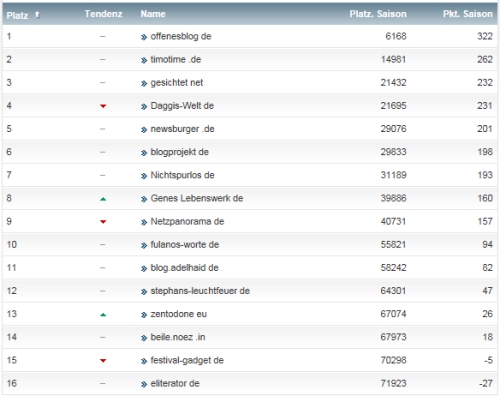Select season rank value 21432

tap(394, 83)
